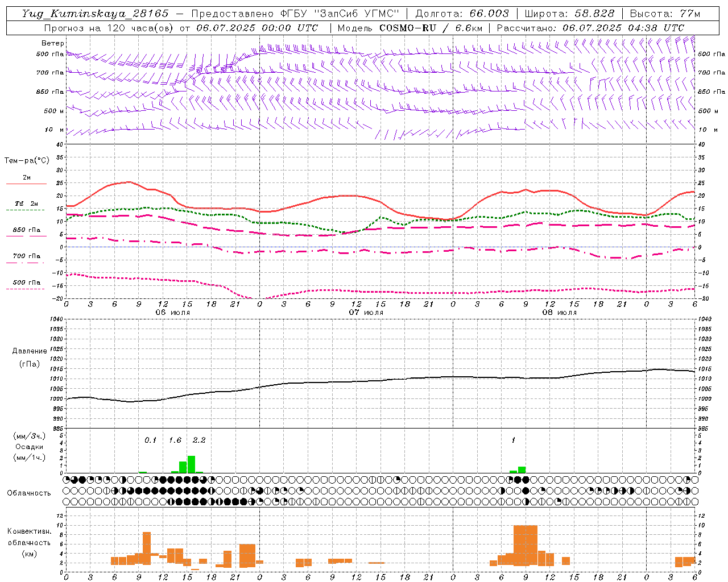Click the tallest green precipitation bar

[191, 464]
